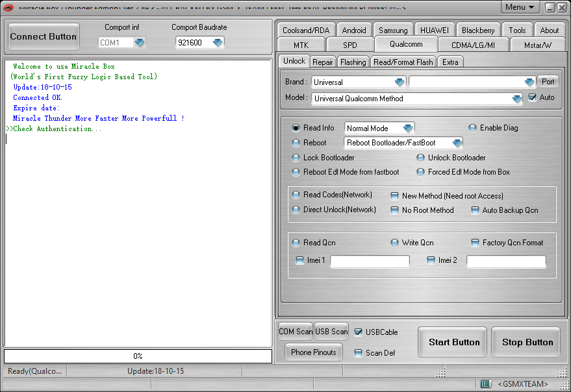
Task: Open the Menu dropdown in title bar
Action: click(520, 7)
